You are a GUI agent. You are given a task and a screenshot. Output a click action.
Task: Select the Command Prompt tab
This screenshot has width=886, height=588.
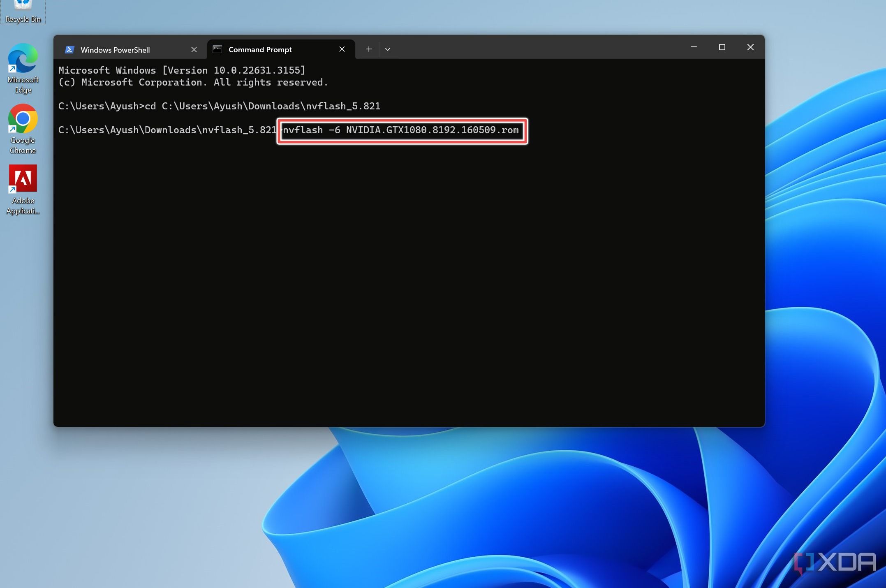point(281,50)
